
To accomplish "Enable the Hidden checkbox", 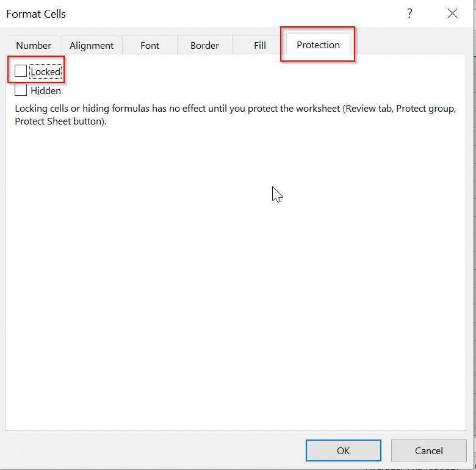I will 21,90.
